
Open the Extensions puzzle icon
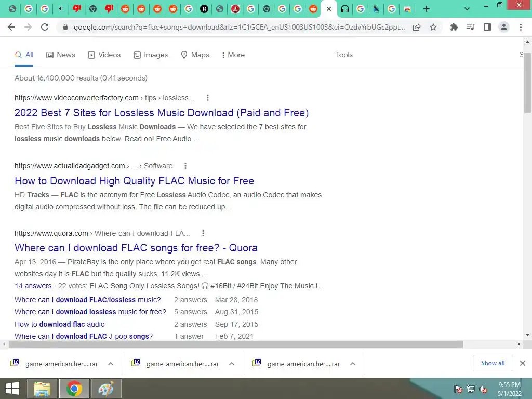click(454, 27)
